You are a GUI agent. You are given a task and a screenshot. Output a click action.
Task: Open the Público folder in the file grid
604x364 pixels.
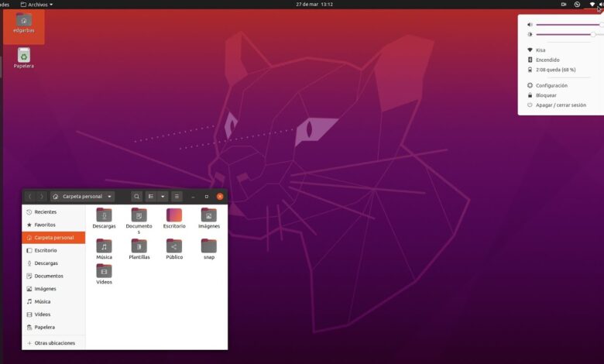point(174,249)
